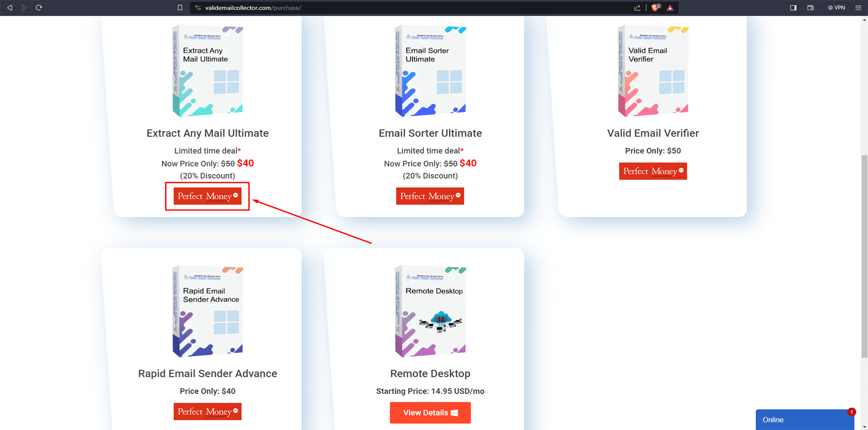Click the Email Sorter Ultimate box image
The width and height of the screenshot is (868, 430).
click(x=430, y=71)
